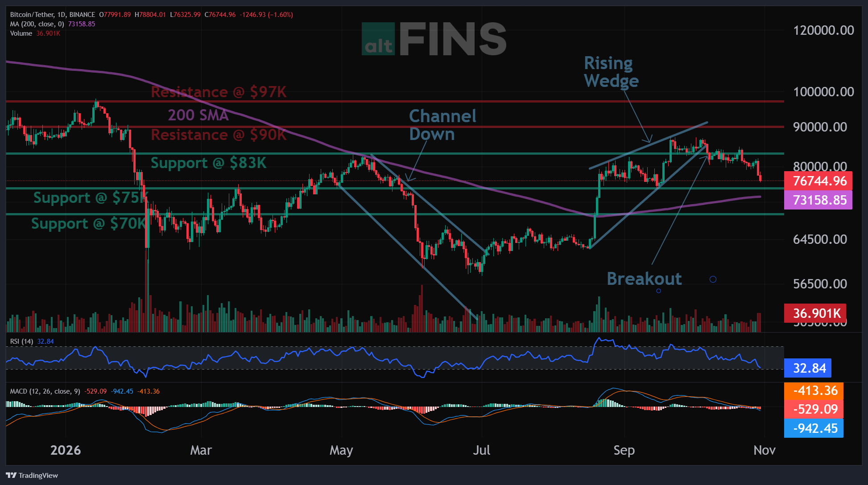
Task: Click the Sep marker on the time axis
Action: pos(624,450)
